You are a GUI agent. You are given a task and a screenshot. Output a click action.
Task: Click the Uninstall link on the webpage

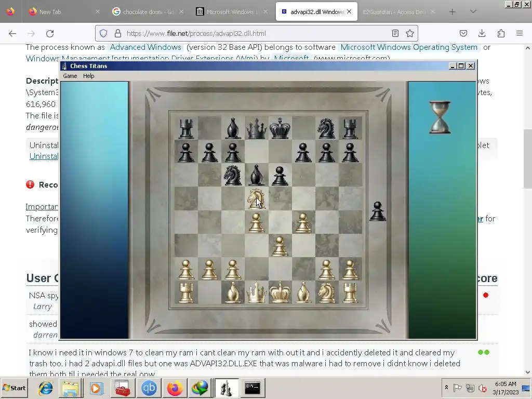point(44,156)
